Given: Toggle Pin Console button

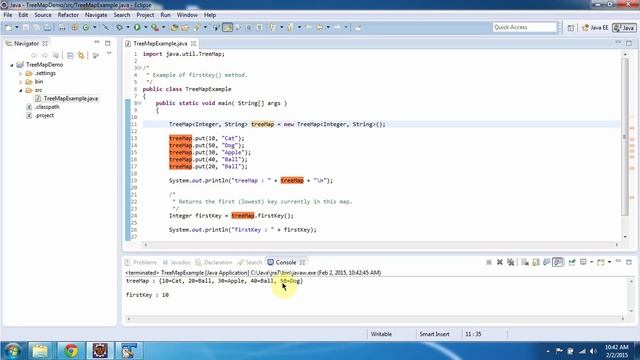Looking at the screenshot, I should (572, 262).
